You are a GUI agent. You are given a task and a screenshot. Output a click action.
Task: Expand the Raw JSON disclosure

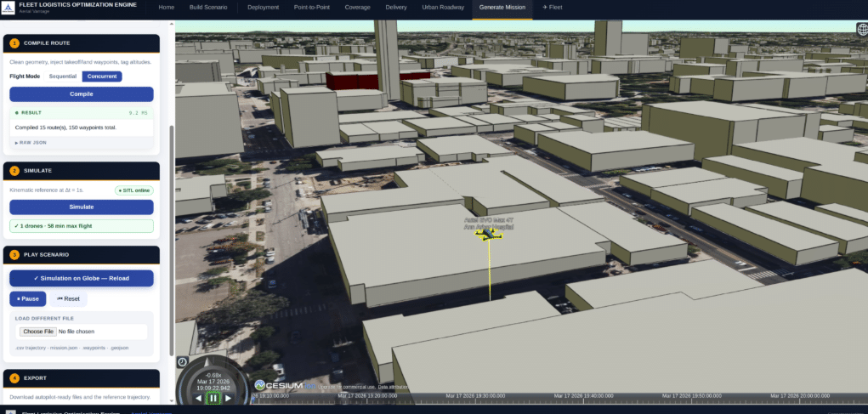(30, 142)
